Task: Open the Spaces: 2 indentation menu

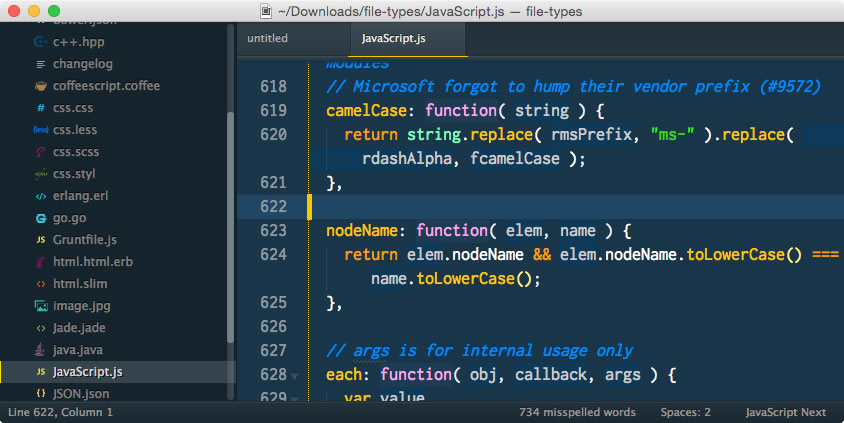Action: click(x=686, y=412)
